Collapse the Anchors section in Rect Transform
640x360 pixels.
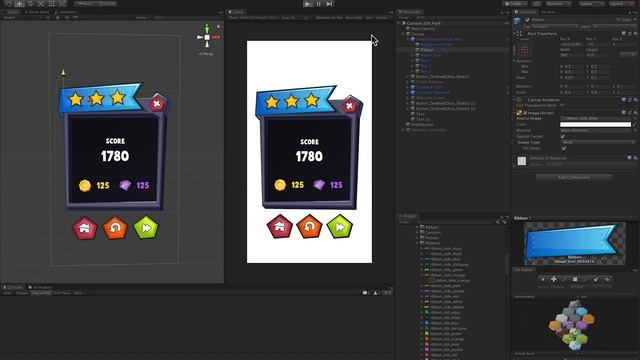(x=515, y=61)
